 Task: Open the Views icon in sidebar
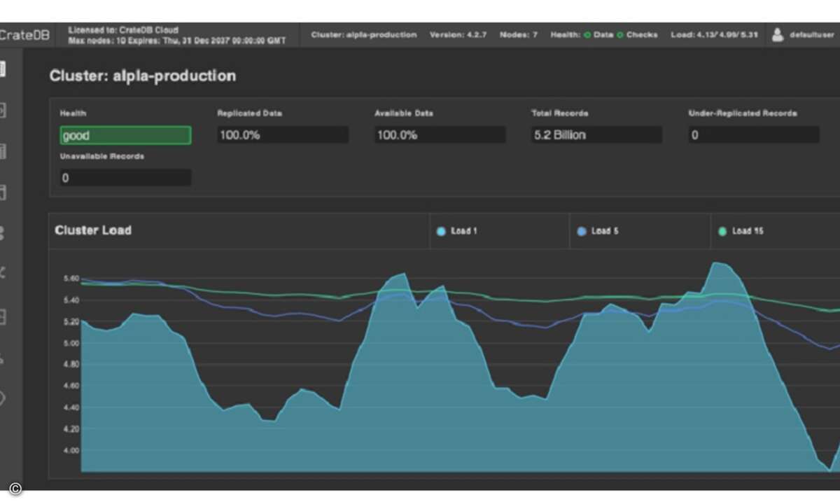3,192
